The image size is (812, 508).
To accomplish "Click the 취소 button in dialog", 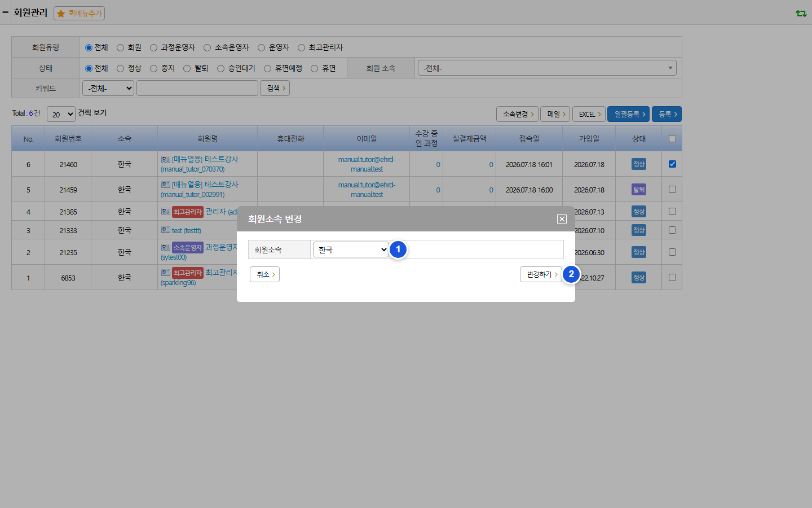I will tap(264, 274).
